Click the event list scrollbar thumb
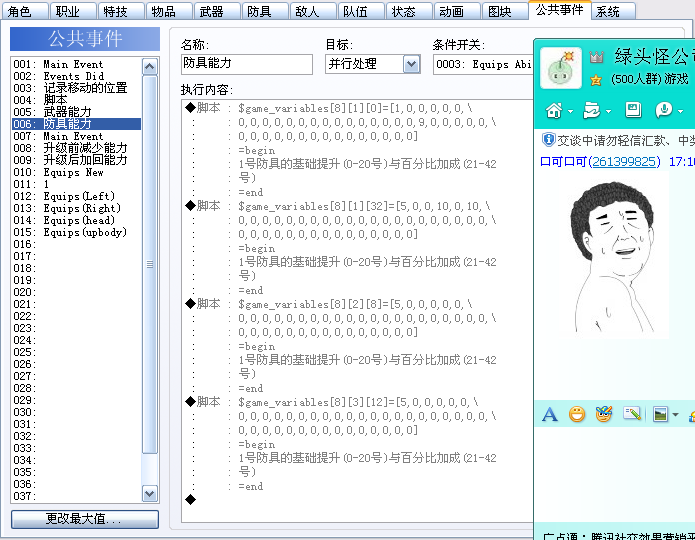This screenshot has width=695, height=540. tap(150, 264)
